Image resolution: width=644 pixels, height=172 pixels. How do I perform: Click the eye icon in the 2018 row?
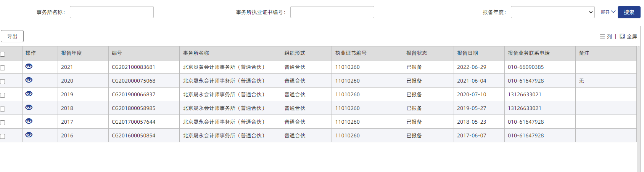click(x=29, y=108)
